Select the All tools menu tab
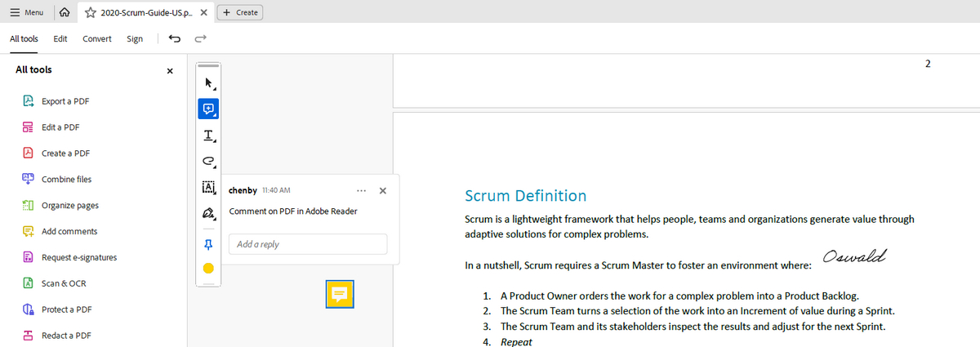 [24, 38]
